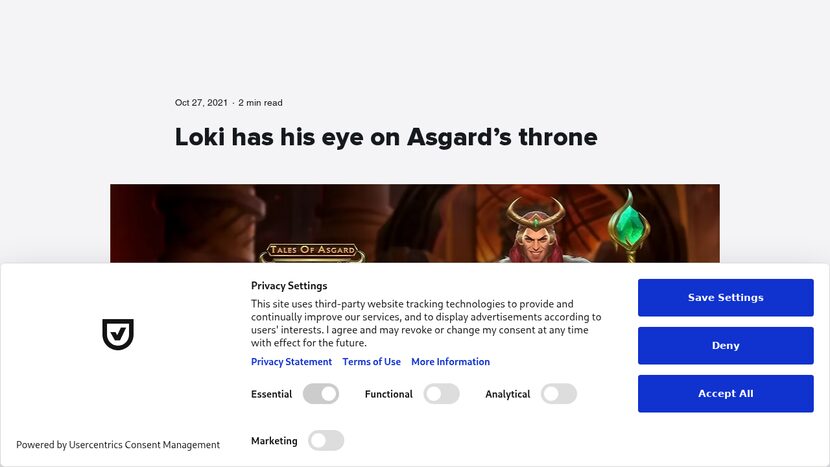The width and height of the screenshot is (830, 467).
Task: Click the green gem staff in banner
Action: pyautogui.click(x=630, y=225)
